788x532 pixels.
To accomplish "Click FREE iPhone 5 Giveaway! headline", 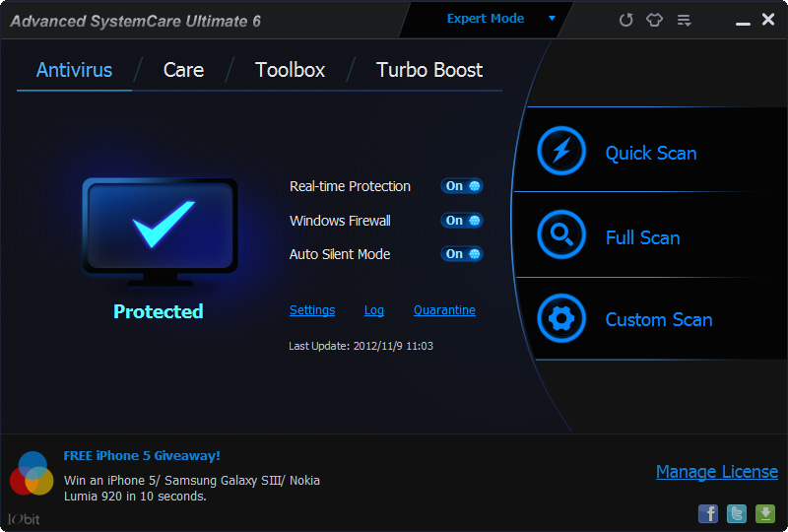I will click(142, 455).
